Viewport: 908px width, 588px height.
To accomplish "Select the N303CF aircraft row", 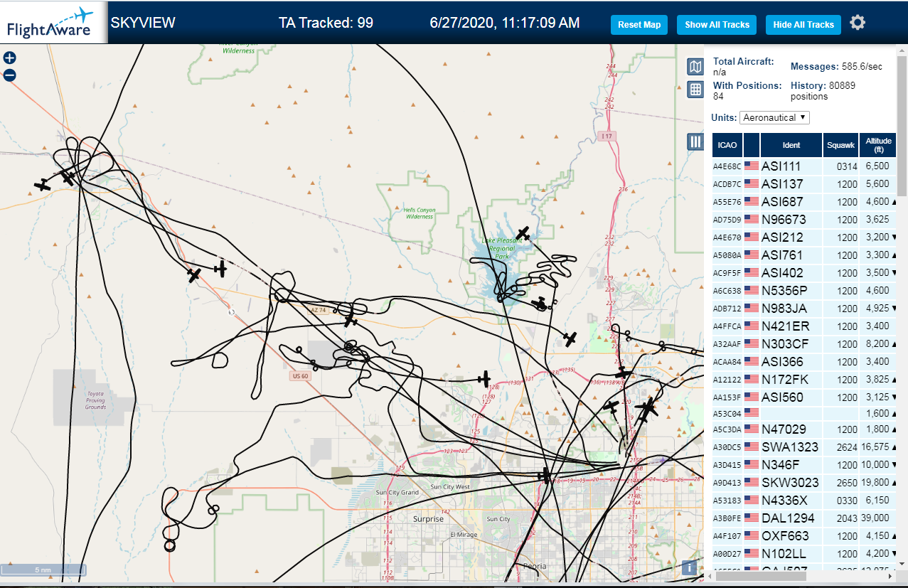I will [805, 344].
